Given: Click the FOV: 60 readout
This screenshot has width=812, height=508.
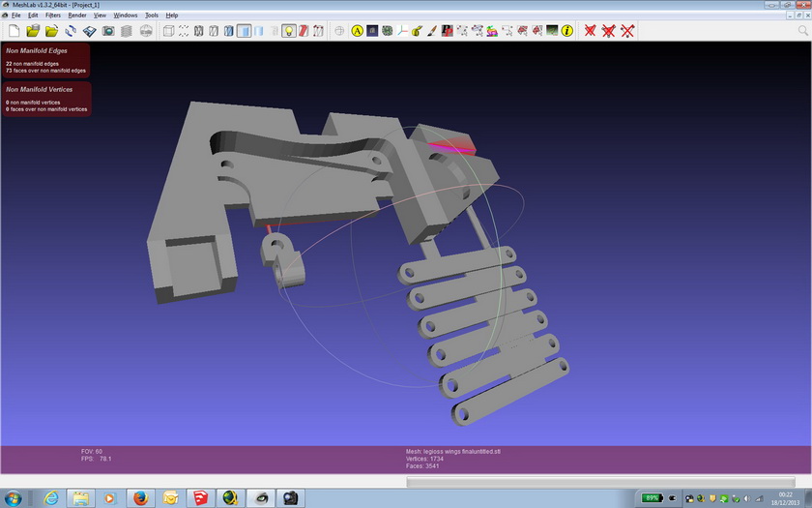Looking at the screenshot, I should (92, 452).
